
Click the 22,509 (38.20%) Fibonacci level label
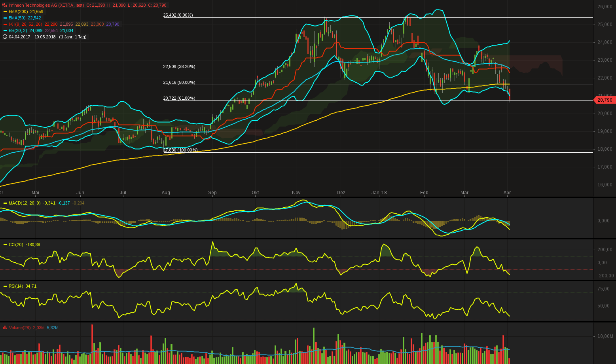click(179, 66)
